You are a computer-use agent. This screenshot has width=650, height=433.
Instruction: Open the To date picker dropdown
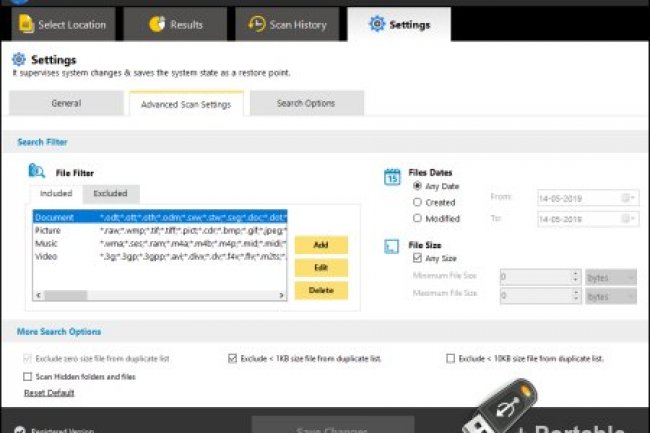pos(629,219)
